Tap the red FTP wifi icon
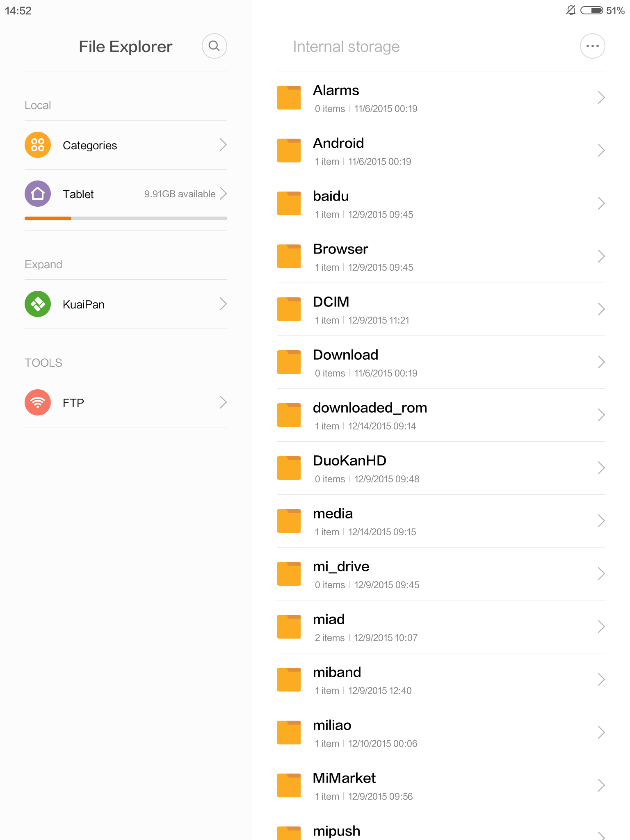The height and width of the screenshot is (840, 630). [38, 402]
